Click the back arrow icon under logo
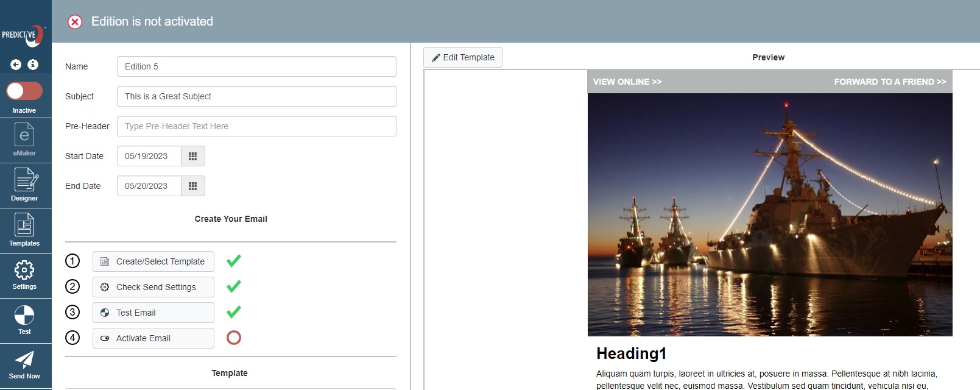Screen dimensions: 980x390 (x=16, y=65)
